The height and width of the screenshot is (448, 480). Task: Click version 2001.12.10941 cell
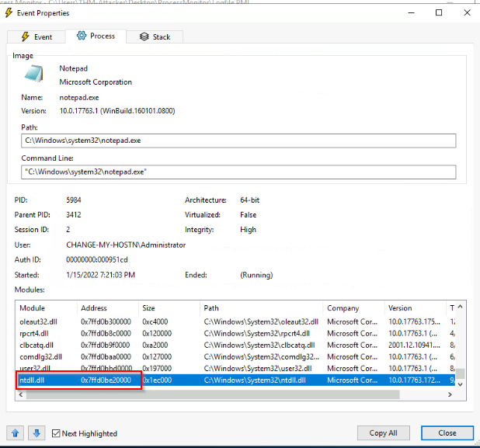[414, 345]
